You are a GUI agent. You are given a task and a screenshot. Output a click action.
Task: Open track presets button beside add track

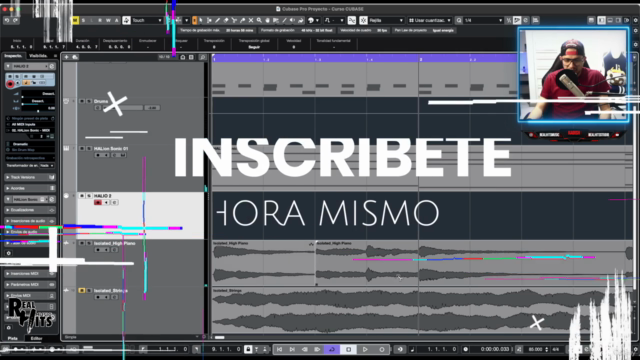(75, 57)
